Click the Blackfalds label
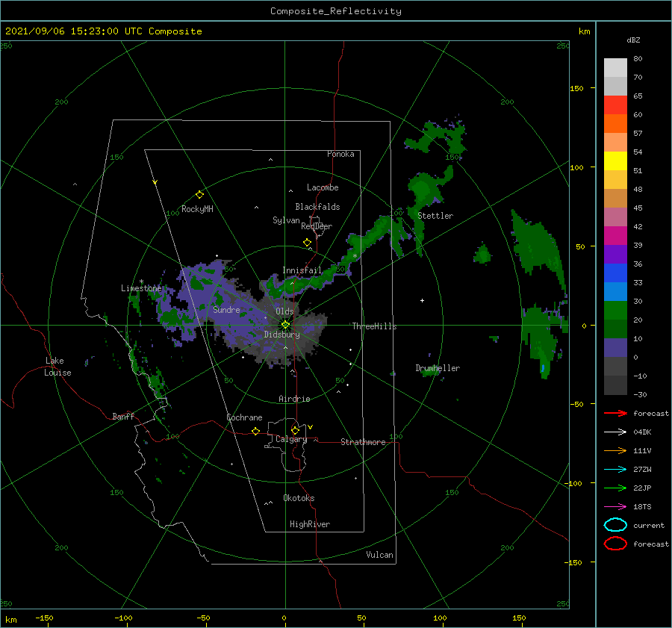 pos(317,207)
